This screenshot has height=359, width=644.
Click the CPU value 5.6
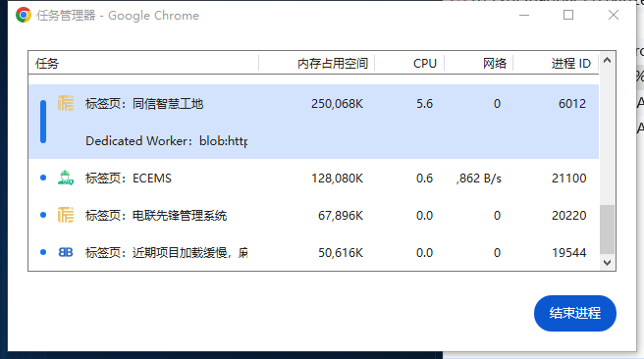[424, 103]
